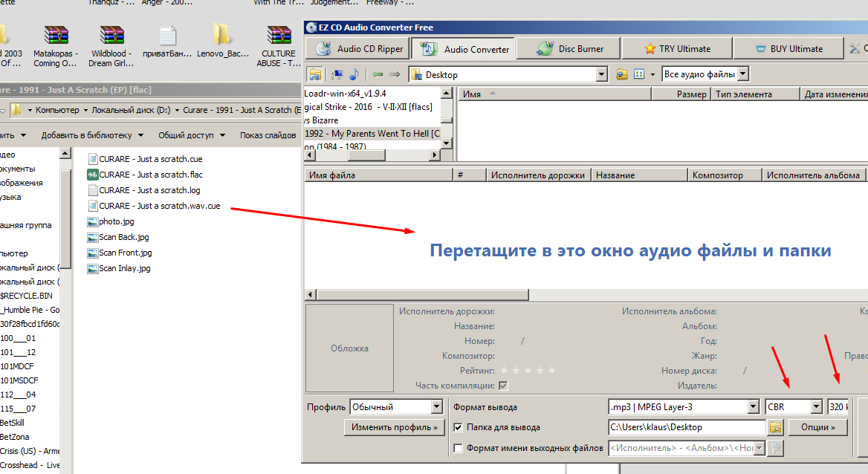
Task: Select 1992 - My Parents Went To Hell folder
Action: [x=372, y=134]
